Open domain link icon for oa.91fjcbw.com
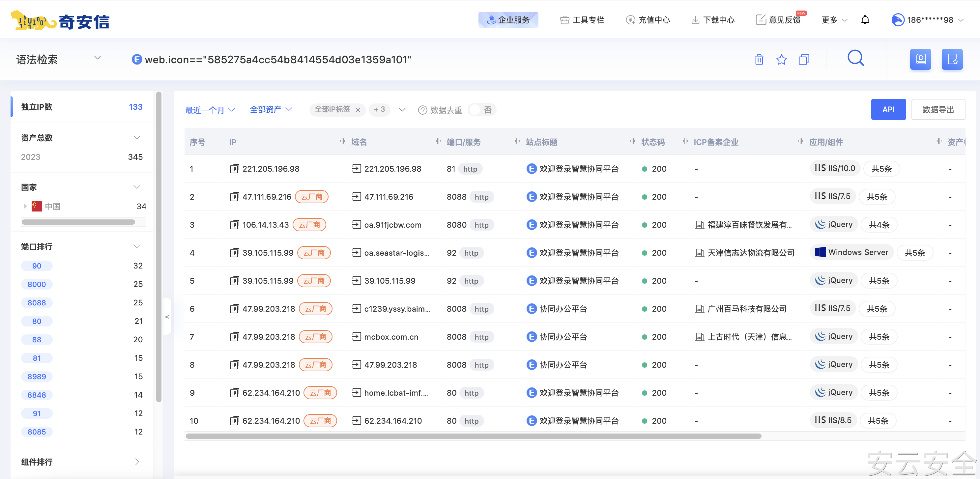The width and height of the screenshot is (980, 479). 357,224
